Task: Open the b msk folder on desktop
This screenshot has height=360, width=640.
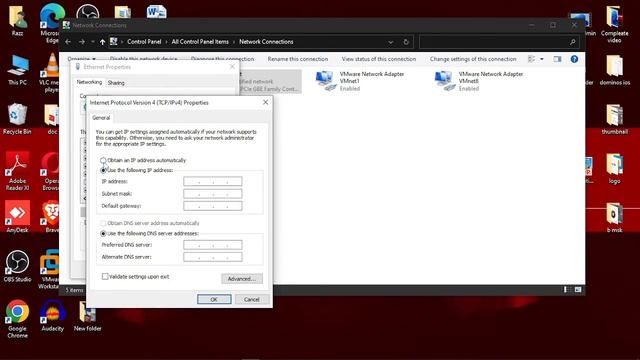Action: coord(615,218)
